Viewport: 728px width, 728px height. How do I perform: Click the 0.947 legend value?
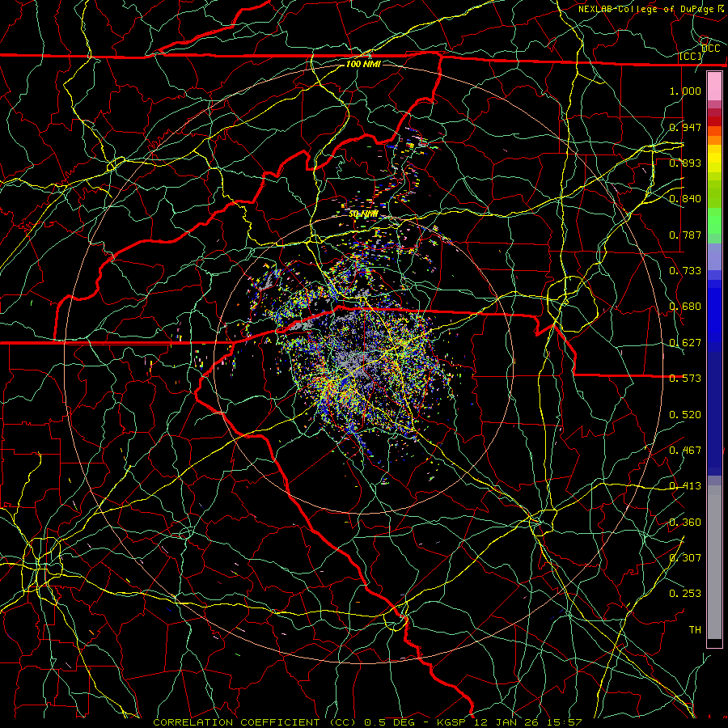point(685,127)
